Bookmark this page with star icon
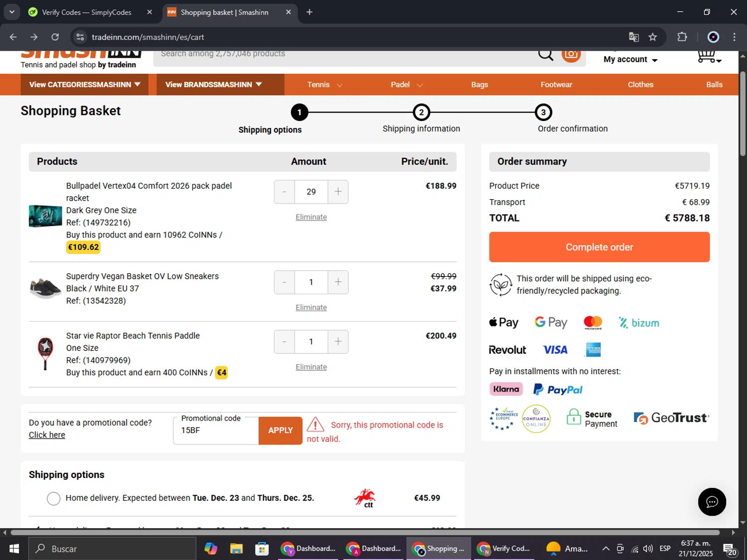Screen dimensions: 747x560 (x=652, y=37)
